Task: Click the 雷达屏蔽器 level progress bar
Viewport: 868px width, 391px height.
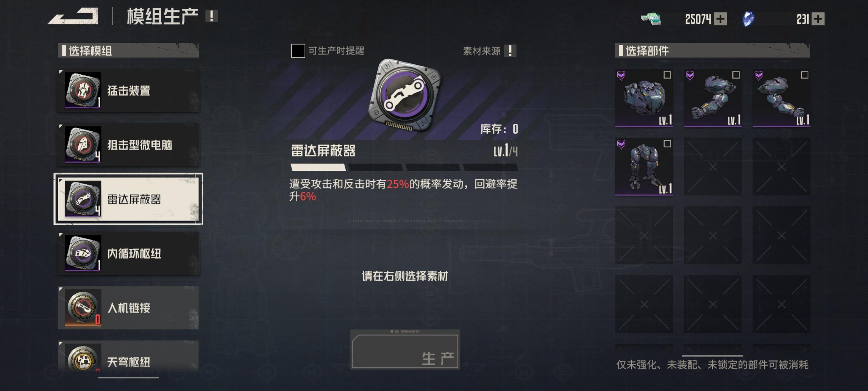Action: point(404,167)
